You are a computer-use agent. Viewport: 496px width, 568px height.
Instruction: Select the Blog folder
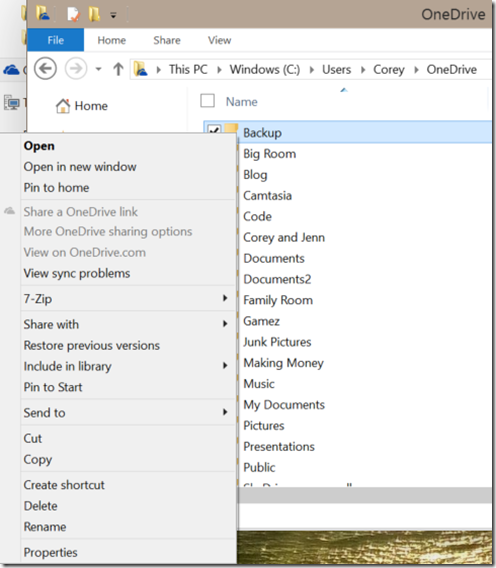[x=255, y=175]
